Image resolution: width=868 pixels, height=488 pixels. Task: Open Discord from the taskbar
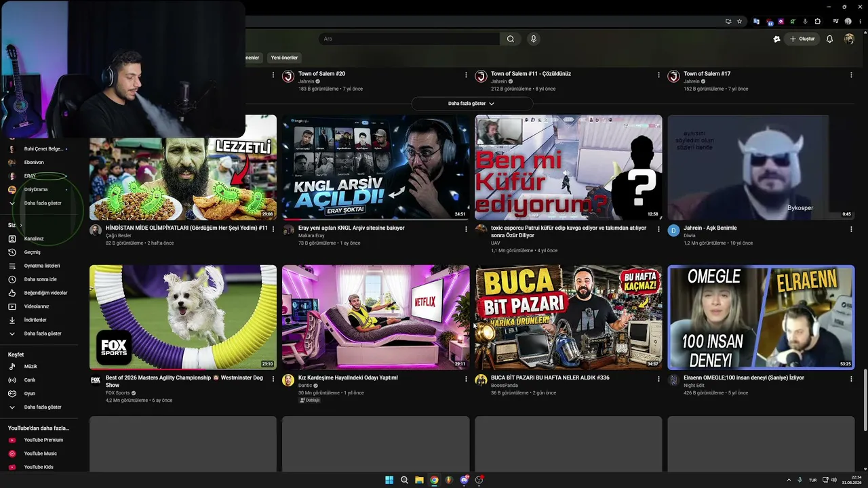[x=464, y=480]
